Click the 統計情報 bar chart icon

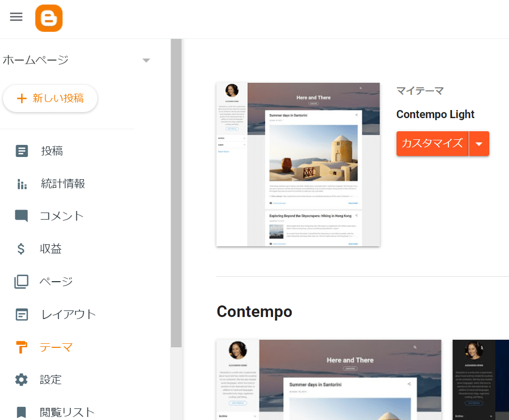coord(22,184)
